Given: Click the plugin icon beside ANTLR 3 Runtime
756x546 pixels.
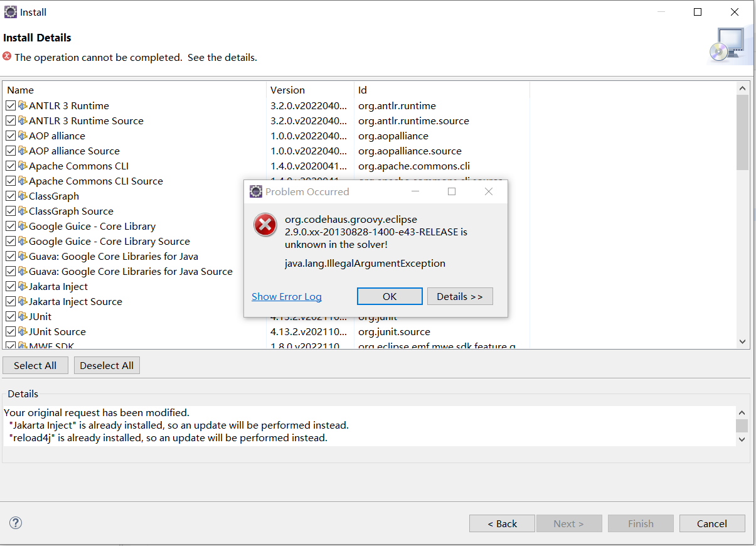Looking at the screenshot, I should click(x=23, y=105).
